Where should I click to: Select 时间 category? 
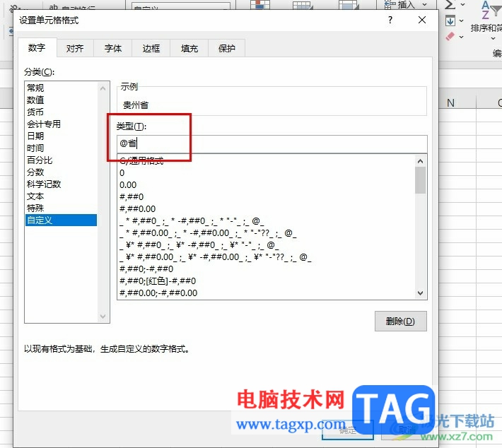click(61, 148)
